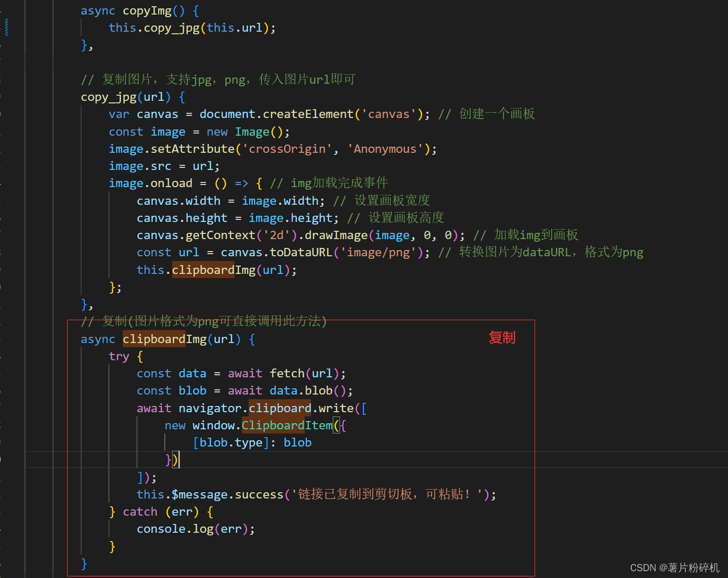Click 'drawImage' in the getContext line
The width and height of the screenshot is (728, 578).
pos(336,235)
